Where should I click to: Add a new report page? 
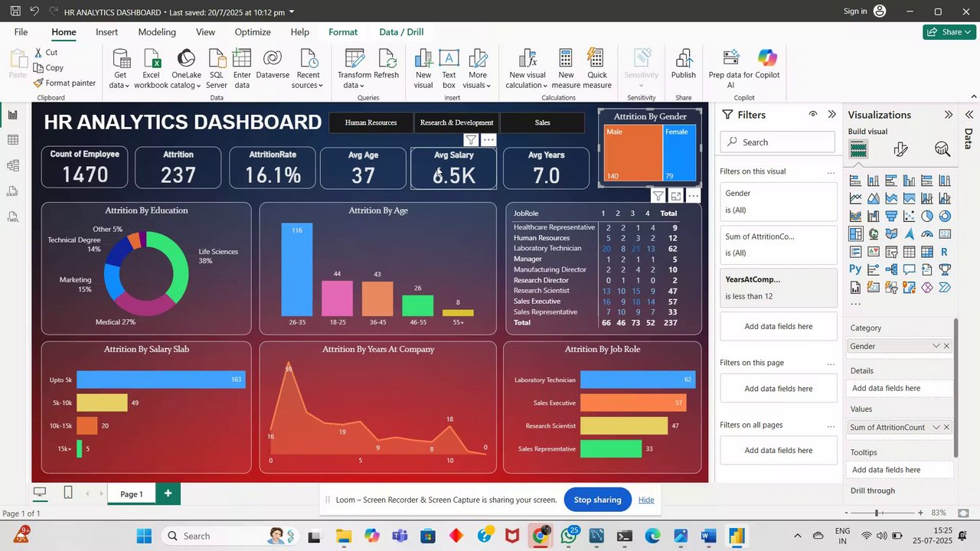(x=168, y=494)
